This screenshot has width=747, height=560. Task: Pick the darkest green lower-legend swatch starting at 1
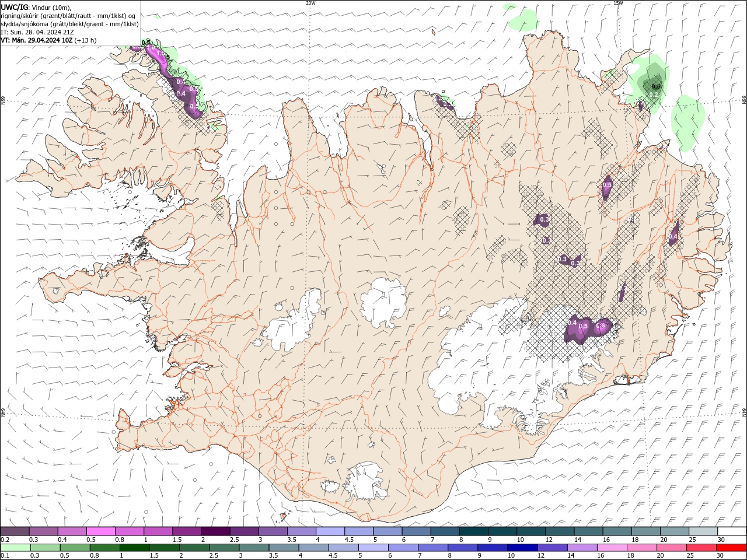[x=134, y=548]
